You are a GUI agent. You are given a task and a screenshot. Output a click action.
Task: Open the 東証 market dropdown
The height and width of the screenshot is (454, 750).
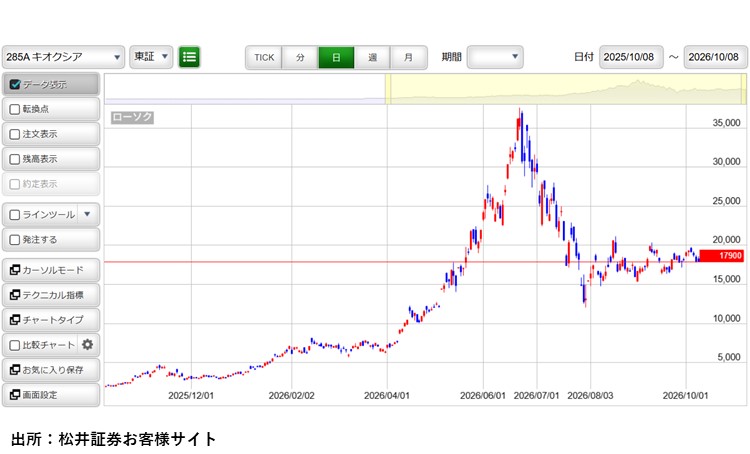pos(151,57)
